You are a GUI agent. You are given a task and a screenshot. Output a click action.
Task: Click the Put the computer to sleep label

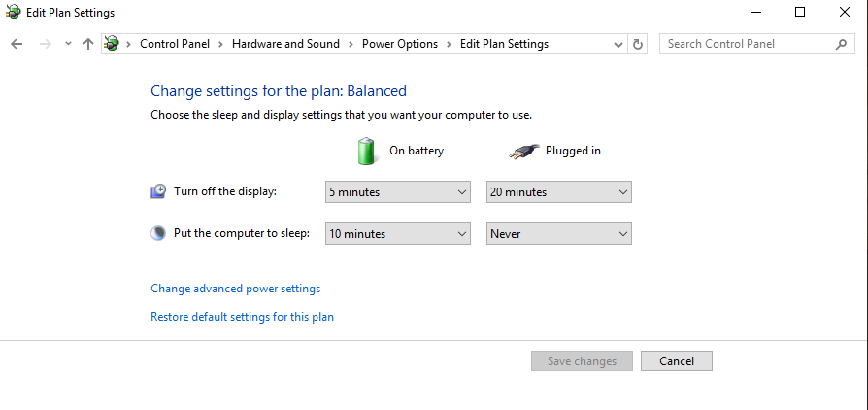[x=242, y=233]
